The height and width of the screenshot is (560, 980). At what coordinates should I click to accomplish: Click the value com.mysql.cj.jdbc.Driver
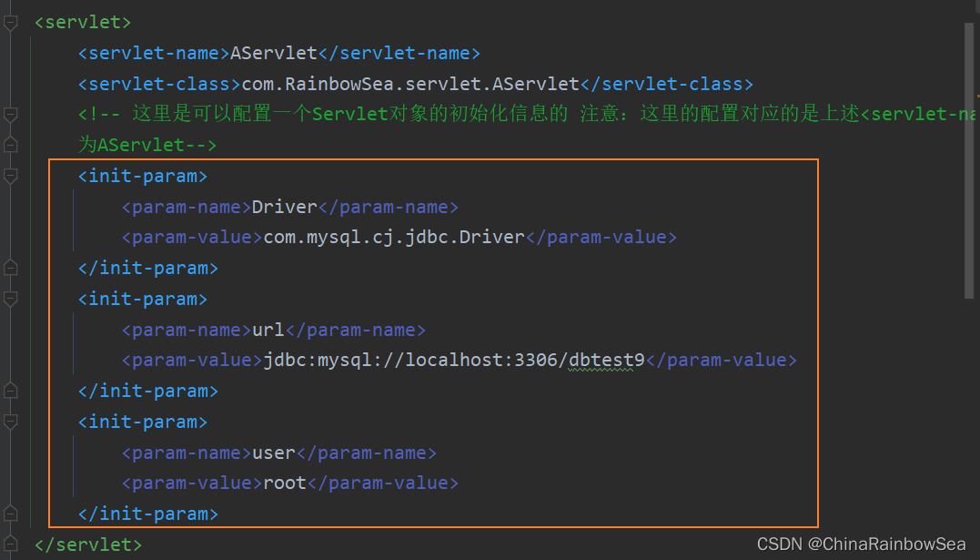394,237
